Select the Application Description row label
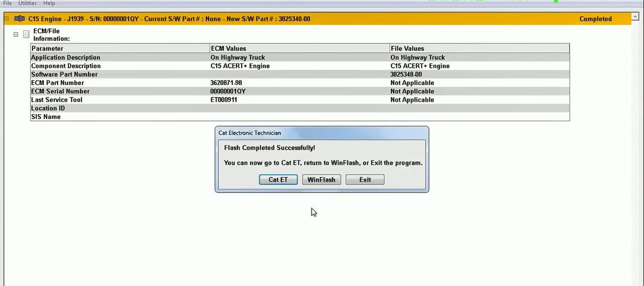Image resolution: width=644 pixels, height=286 pixels. coord(65,57)
